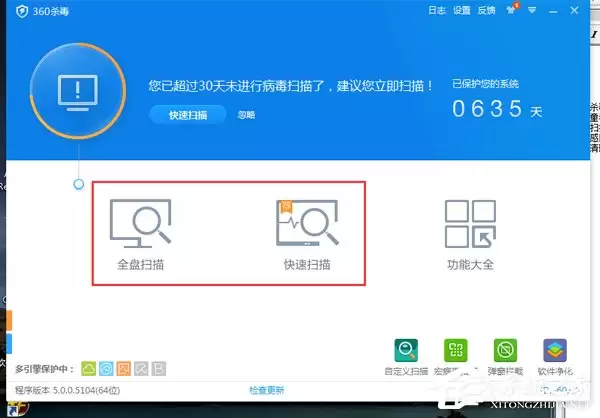Expand the title bar dropdown menu arrow
The height and width of the screenshot is (418, 600).
tap(534, 11)
